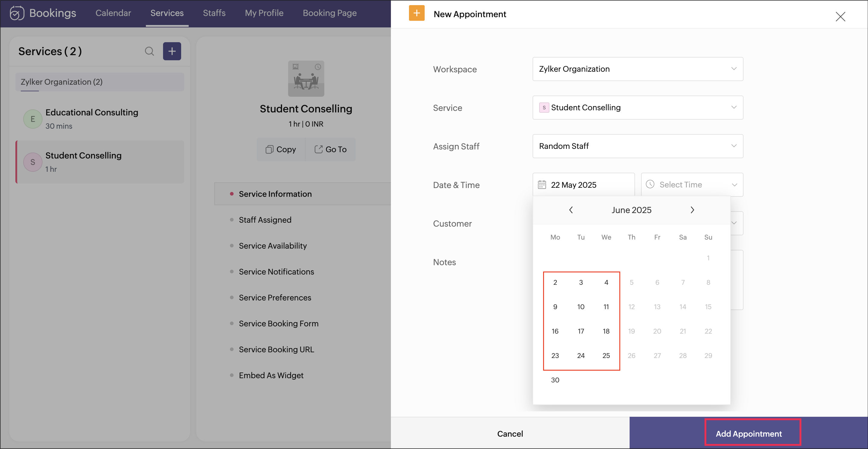Add a new service with plus button

[172, 51]
